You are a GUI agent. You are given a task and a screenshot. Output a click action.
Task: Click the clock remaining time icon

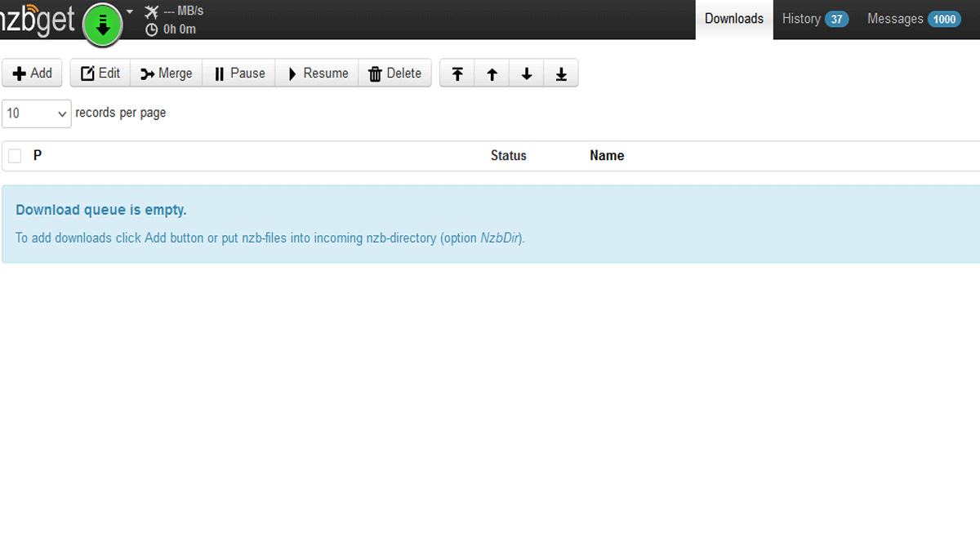click(x=151, y=29)
